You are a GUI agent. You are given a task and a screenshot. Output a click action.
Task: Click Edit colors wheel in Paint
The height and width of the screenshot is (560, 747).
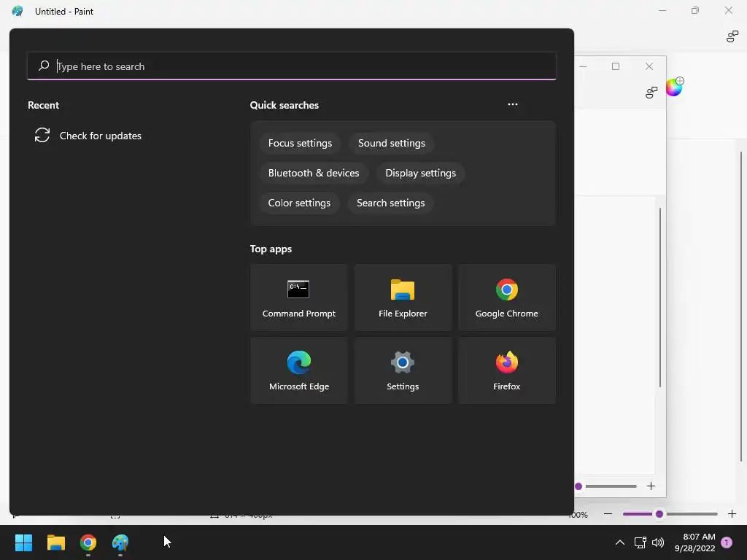674,87
